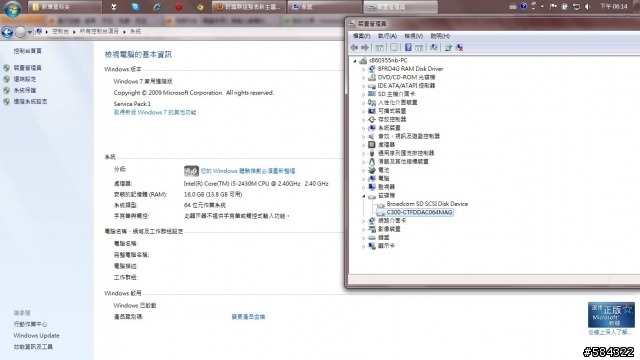Open 說明(H) help menu
This screenshot has width=640, height=360.
click(440, 36)
